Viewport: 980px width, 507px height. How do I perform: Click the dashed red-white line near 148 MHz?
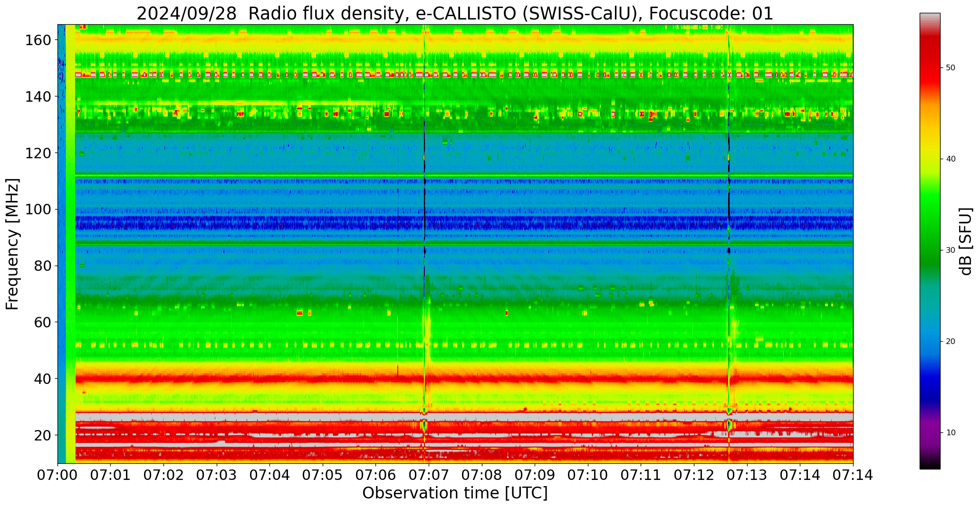pos(464,75)
